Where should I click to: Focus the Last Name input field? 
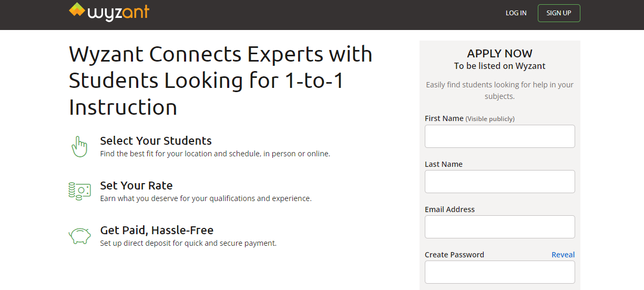click(499, 182)
